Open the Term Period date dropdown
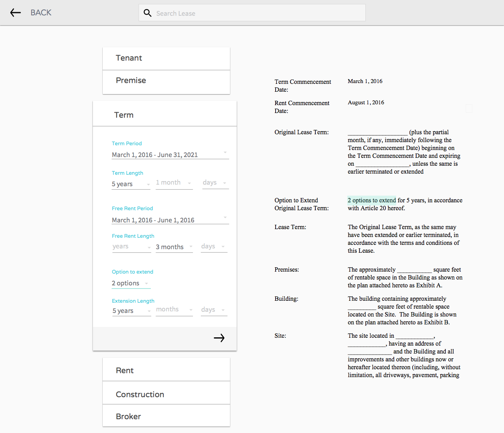504x433 pixels. pos(170,154)
